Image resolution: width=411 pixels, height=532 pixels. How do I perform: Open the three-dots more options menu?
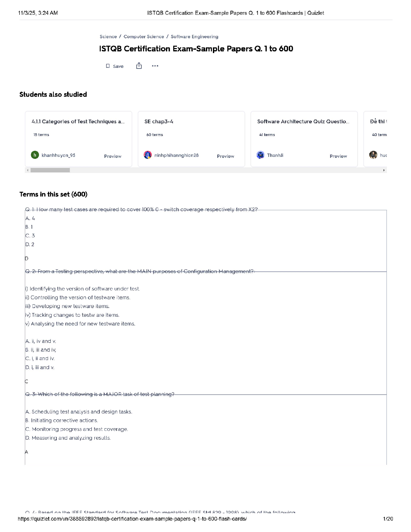click(x=155, y=66)
